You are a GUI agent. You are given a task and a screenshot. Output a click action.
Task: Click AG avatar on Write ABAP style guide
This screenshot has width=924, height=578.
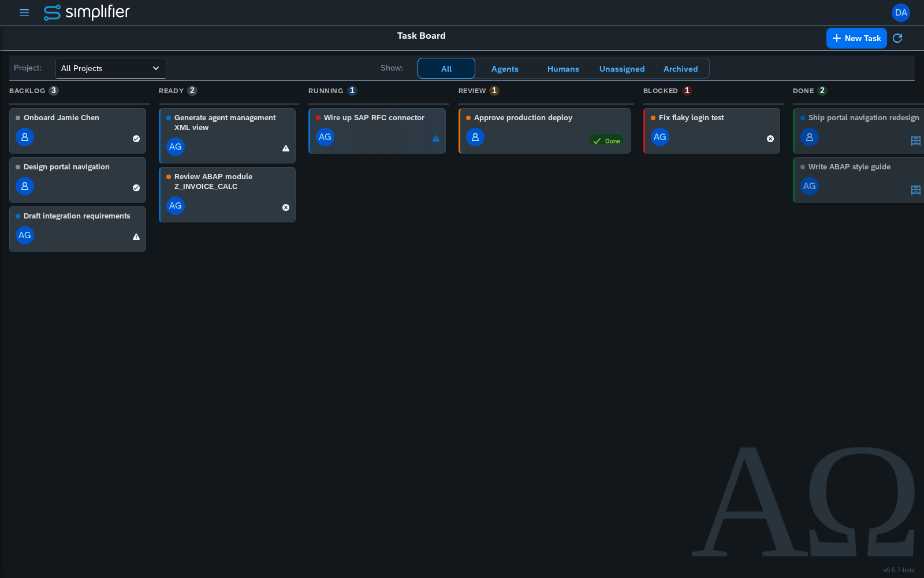coord(810,187)
